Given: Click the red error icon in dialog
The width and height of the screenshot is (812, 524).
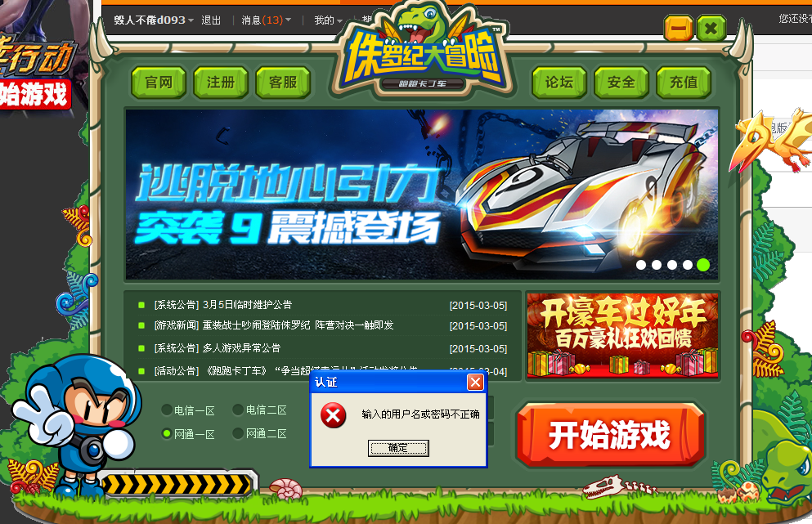Looking at the screenshot, I should (x=334, y=415).
